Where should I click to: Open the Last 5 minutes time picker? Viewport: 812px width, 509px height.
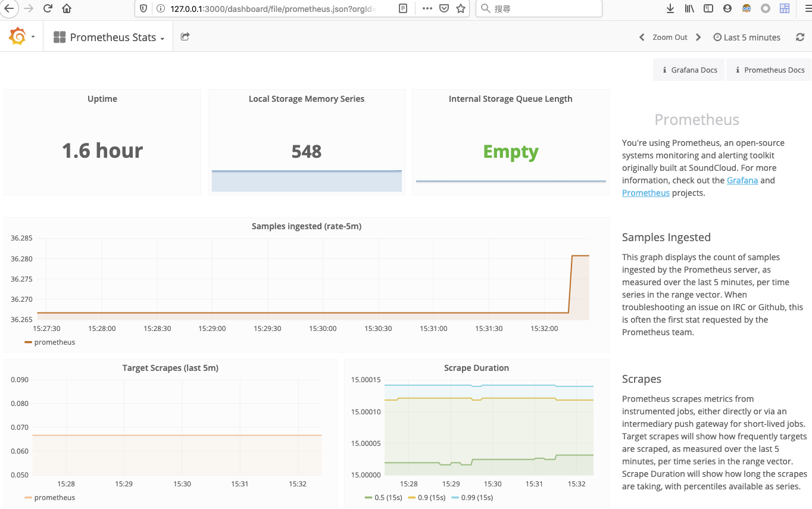(x=747, y=37)
